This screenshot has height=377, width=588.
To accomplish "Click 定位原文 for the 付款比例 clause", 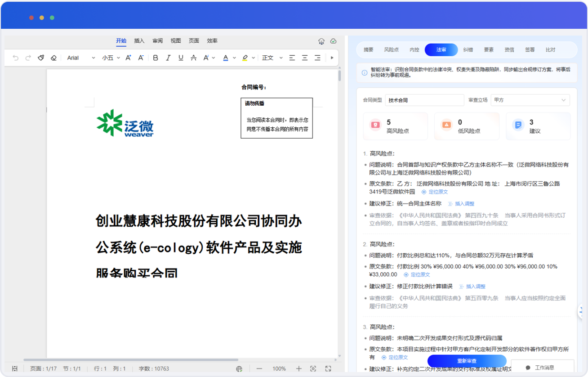I will 417,275.
